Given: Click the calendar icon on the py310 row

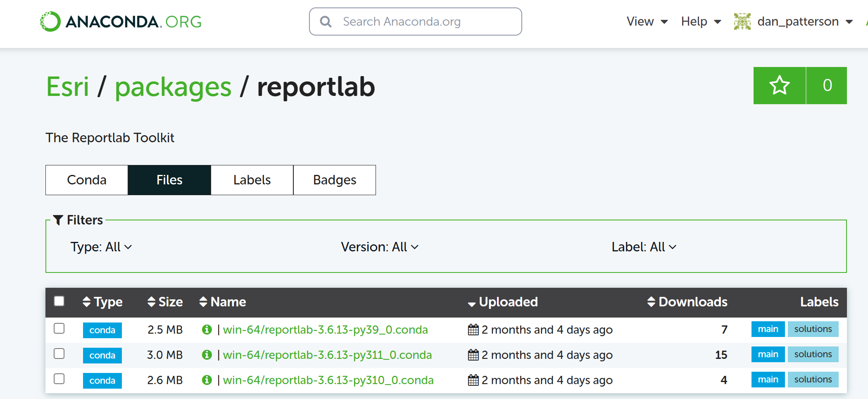Looking at the screenshot, I should (472, 380).
